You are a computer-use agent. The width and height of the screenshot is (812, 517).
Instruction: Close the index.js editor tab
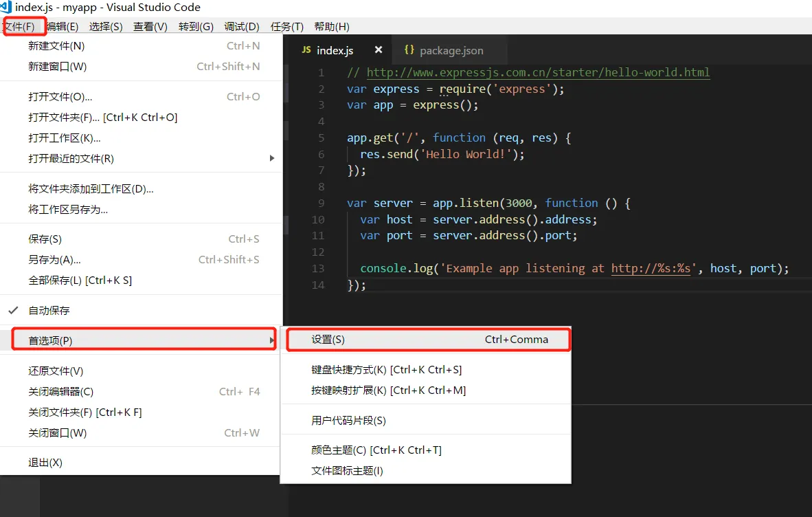[x=379, y=49]
